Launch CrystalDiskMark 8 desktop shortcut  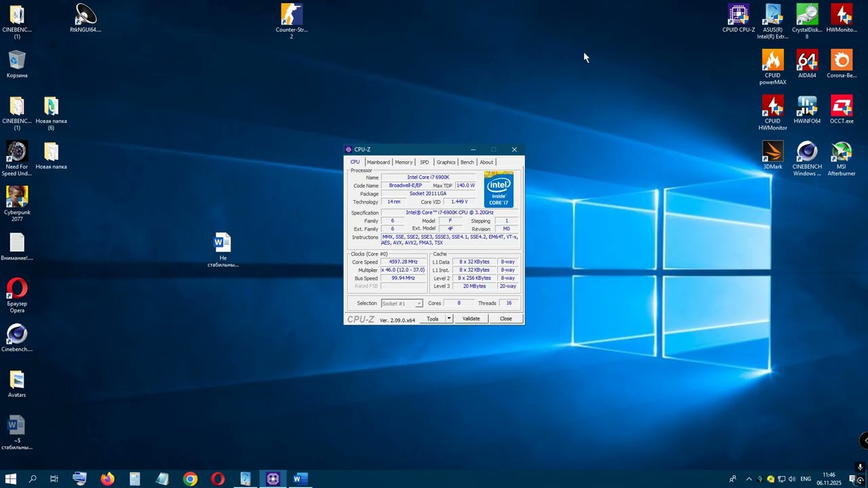coord(807,22)
